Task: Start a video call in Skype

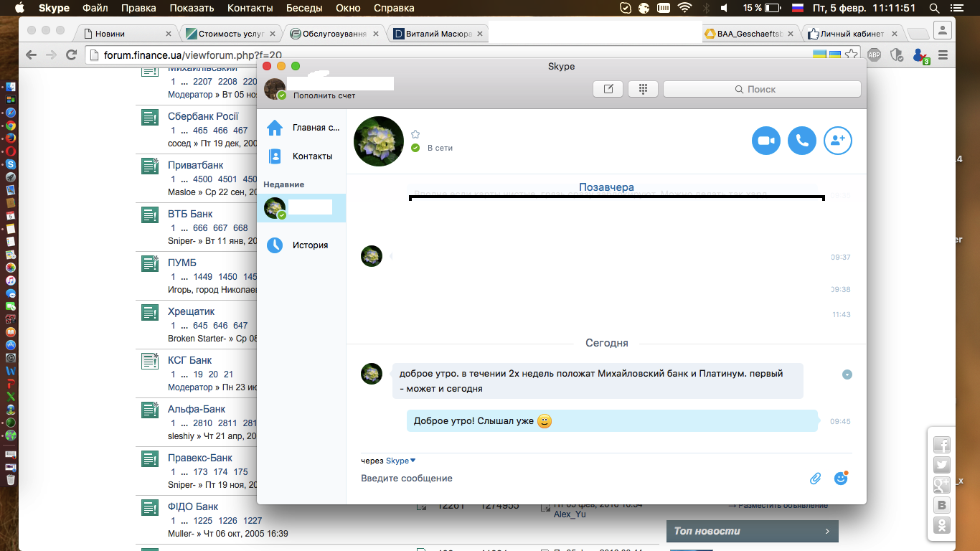Action: coord(766,141)
